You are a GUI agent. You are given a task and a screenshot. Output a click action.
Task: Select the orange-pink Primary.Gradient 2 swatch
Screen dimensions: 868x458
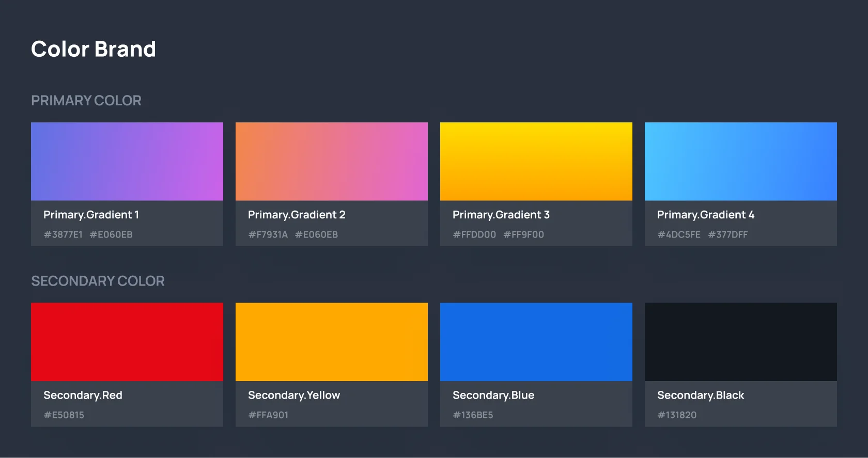332,161
